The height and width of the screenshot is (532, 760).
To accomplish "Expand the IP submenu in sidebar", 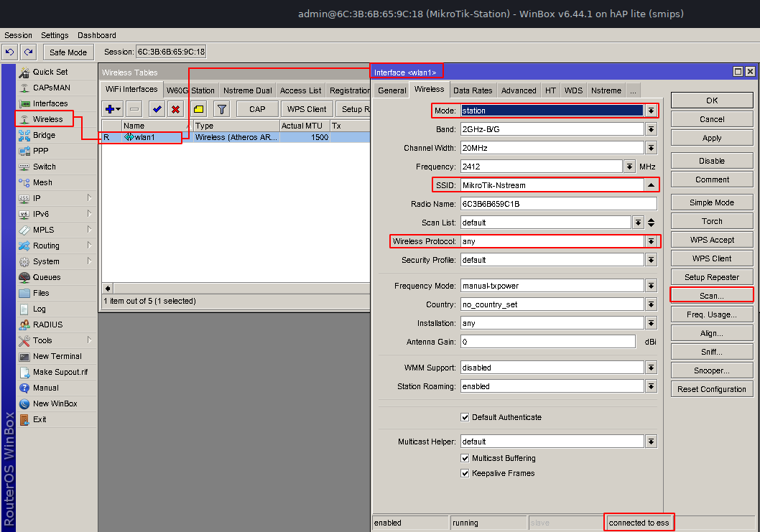I will 89,197.
